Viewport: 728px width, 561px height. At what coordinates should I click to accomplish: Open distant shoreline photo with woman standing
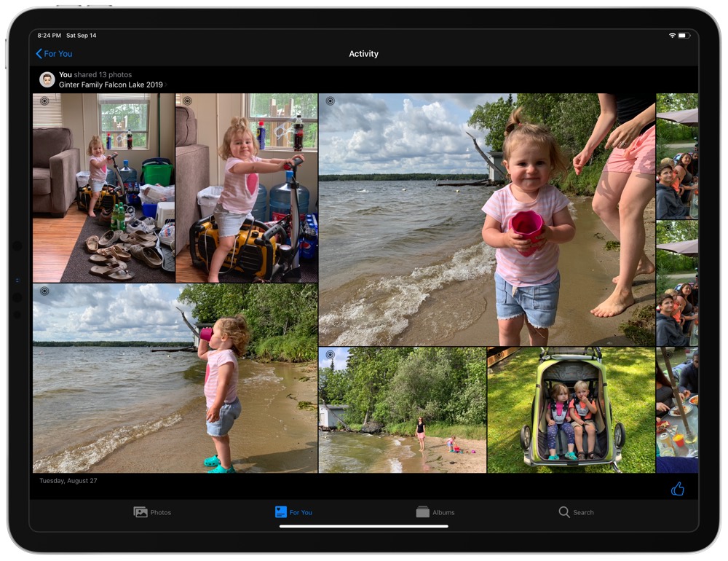pyautogui.click(x=403, y=410)
